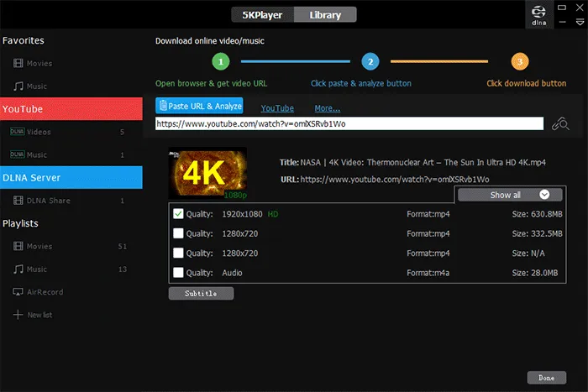Check the 1280x720 332.5MB quality checkbox

(x=178, y=233)
